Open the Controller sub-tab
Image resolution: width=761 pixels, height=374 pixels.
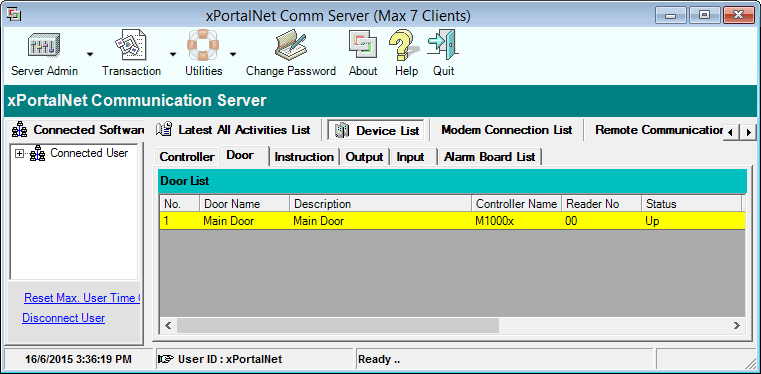[x=187, y=157]
